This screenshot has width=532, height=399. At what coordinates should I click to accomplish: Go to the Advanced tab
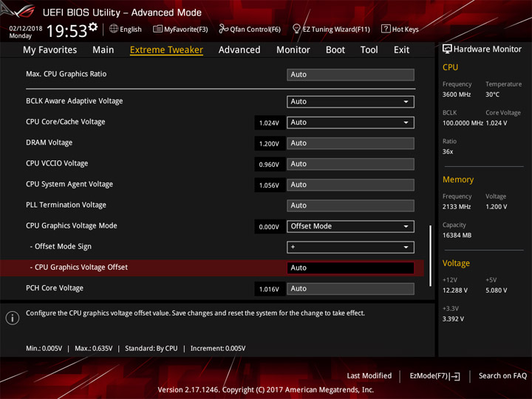click(239, 50)
